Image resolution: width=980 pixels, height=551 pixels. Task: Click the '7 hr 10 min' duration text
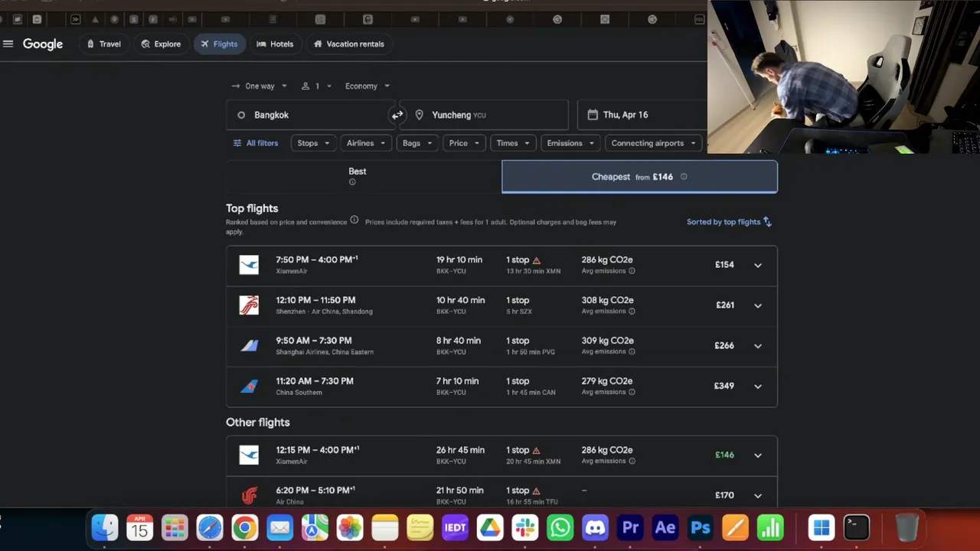click(458, 381)
